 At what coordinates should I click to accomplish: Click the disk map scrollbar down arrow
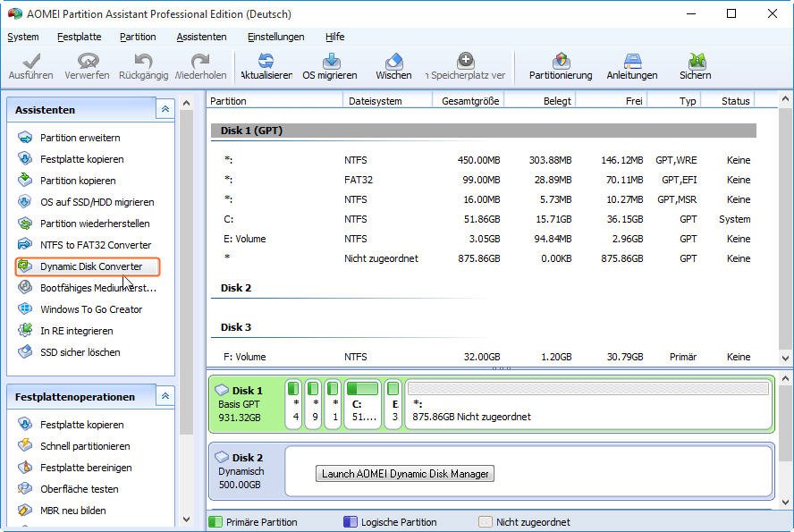click(x=785, y=502)
